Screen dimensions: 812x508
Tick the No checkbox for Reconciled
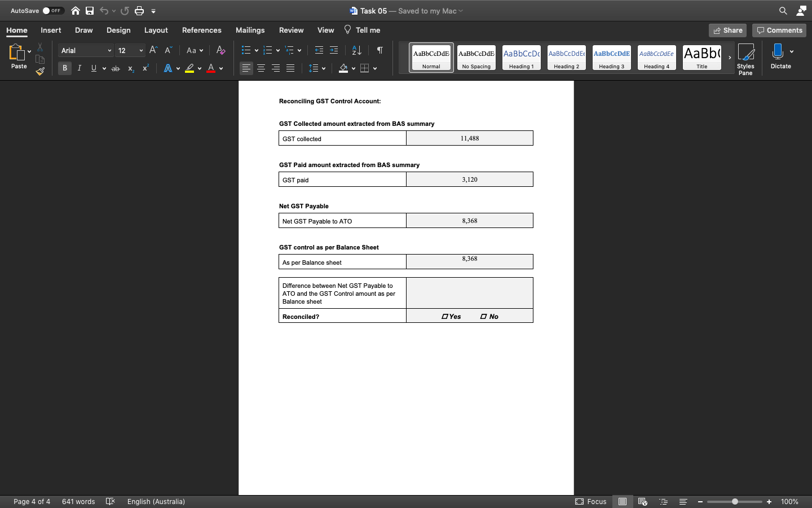pos(483,317)
